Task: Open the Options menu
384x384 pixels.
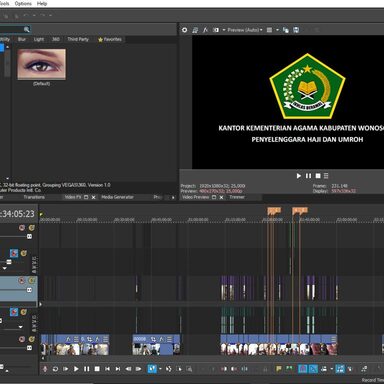Action: tap(23, 3)
